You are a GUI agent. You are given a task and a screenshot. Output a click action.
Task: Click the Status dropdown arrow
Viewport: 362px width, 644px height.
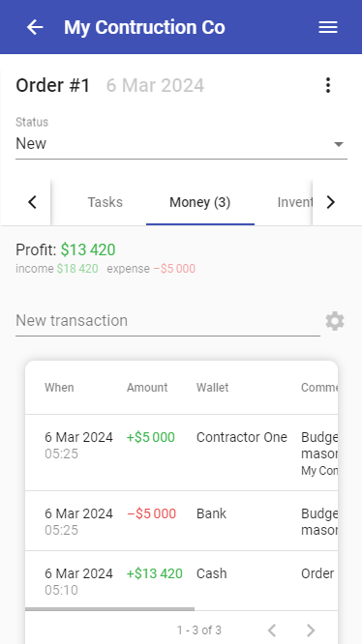339,144
